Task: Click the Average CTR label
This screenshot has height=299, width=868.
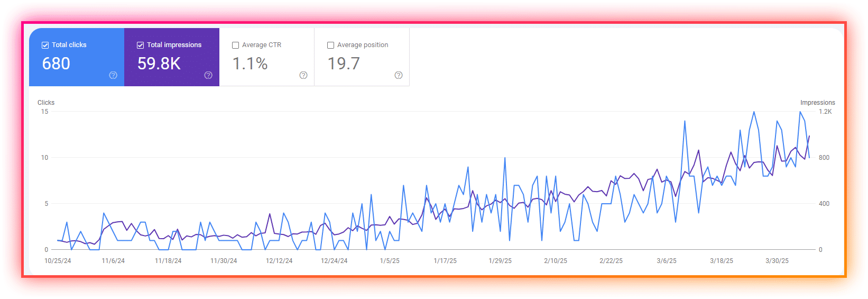Action: coord(262,45)
